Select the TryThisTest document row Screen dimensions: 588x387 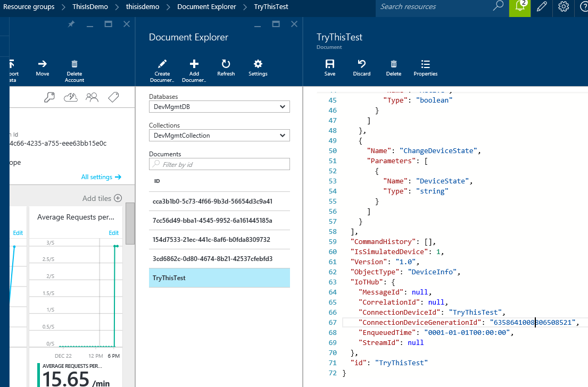[x=219, y=278]
